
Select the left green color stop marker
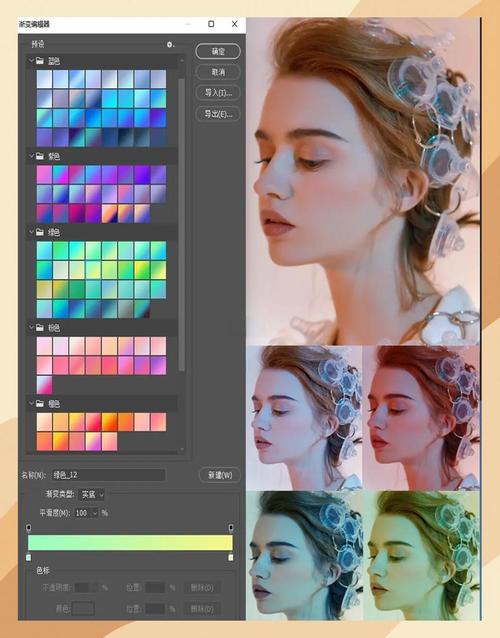tap(28, 557)
